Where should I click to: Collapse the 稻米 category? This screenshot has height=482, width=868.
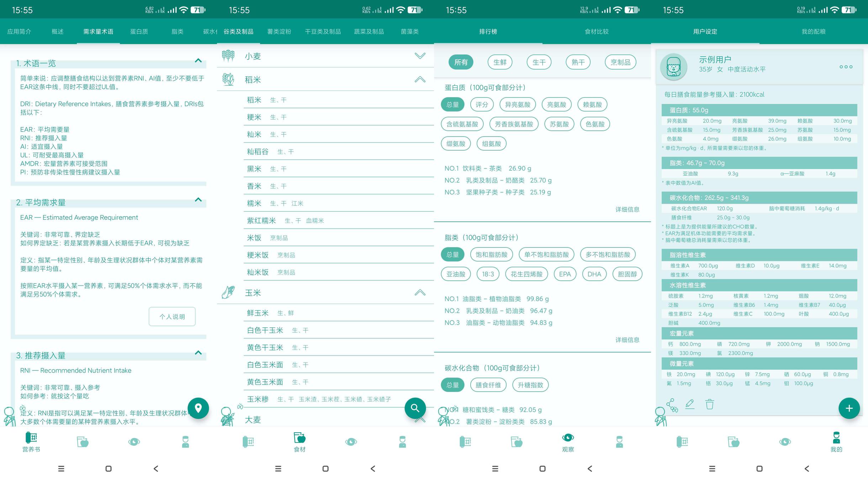point(420,80)
